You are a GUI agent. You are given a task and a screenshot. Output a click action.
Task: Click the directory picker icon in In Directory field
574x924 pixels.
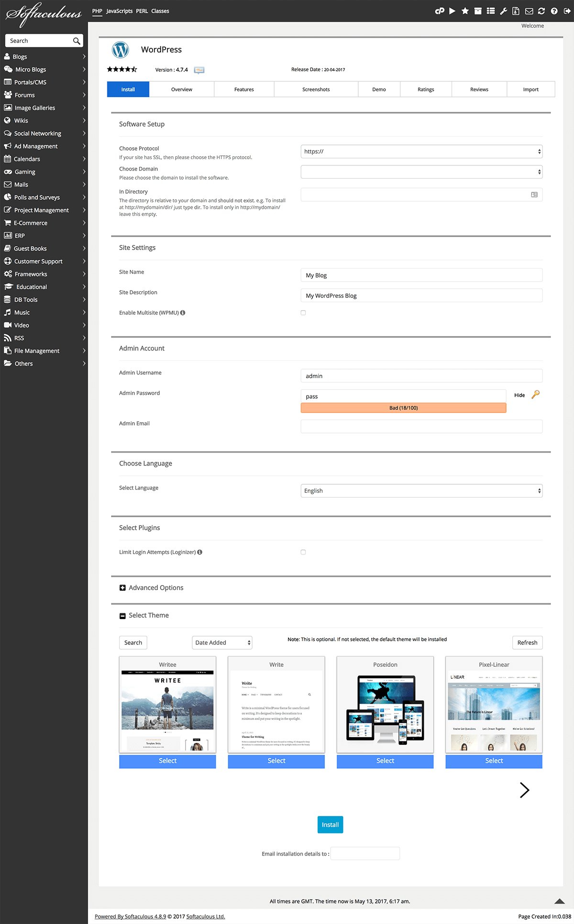(x=534, y=195)
